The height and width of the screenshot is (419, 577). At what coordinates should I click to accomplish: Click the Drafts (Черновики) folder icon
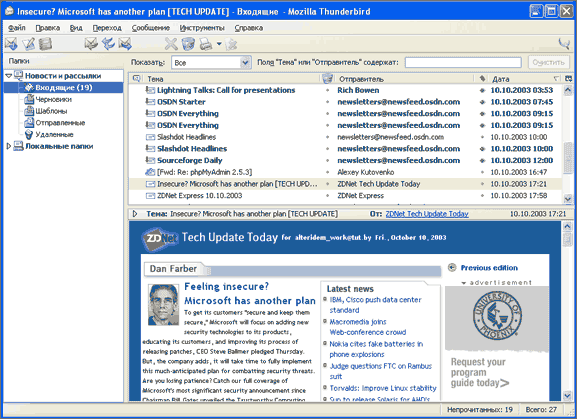[29, 99]
